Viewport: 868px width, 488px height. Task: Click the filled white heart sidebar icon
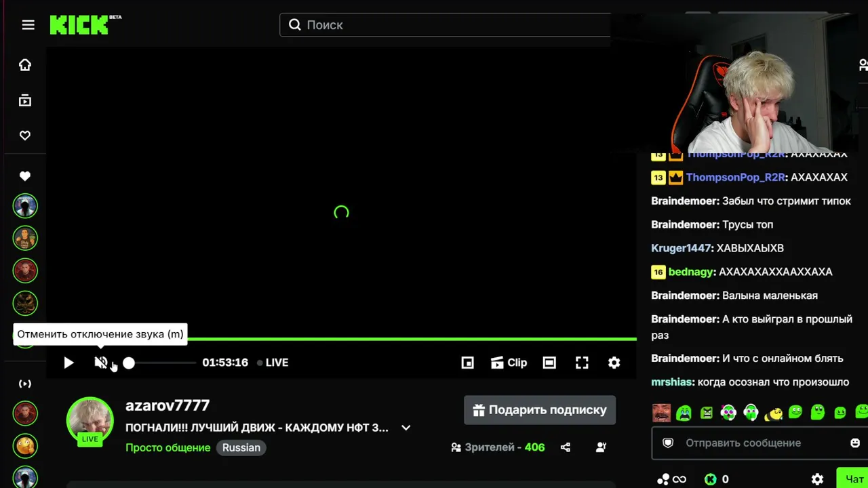[25, 176]
